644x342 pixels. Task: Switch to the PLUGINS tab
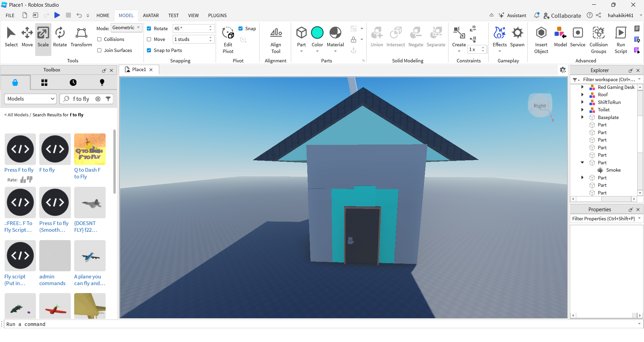217,15
